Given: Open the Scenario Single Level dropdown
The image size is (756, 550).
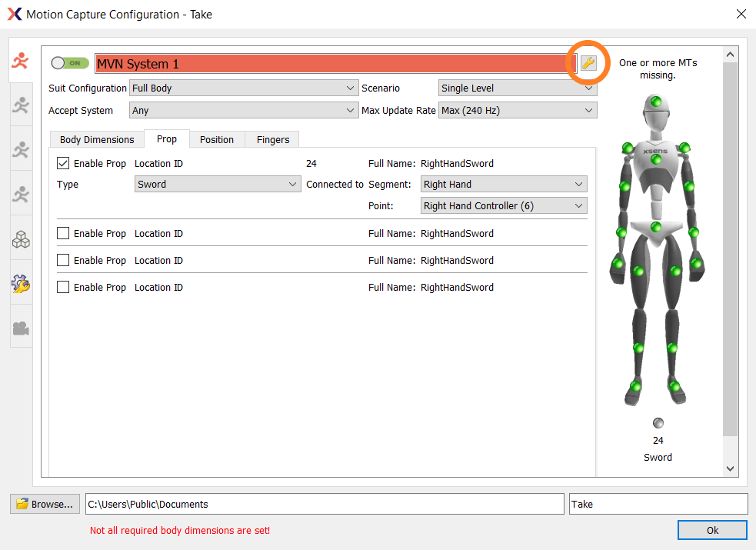Looking at the screenshot, I should click(x=518, y=88).
